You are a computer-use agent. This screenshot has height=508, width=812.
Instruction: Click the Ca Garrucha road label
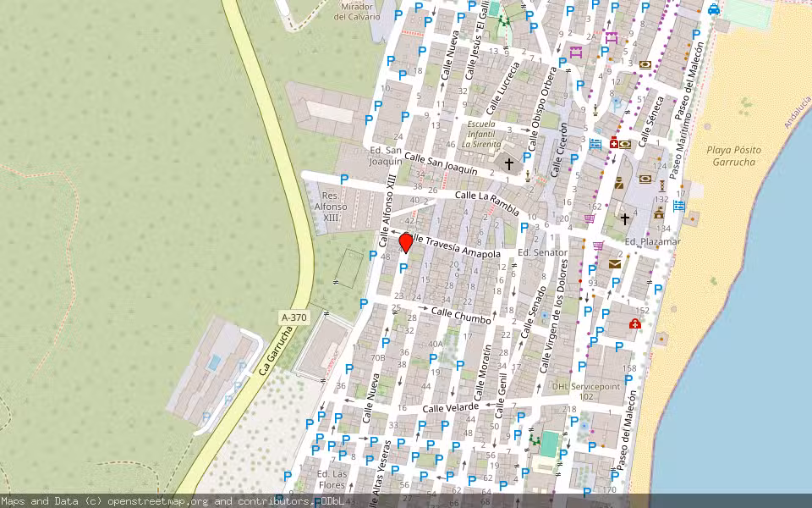tap(276, 351)
